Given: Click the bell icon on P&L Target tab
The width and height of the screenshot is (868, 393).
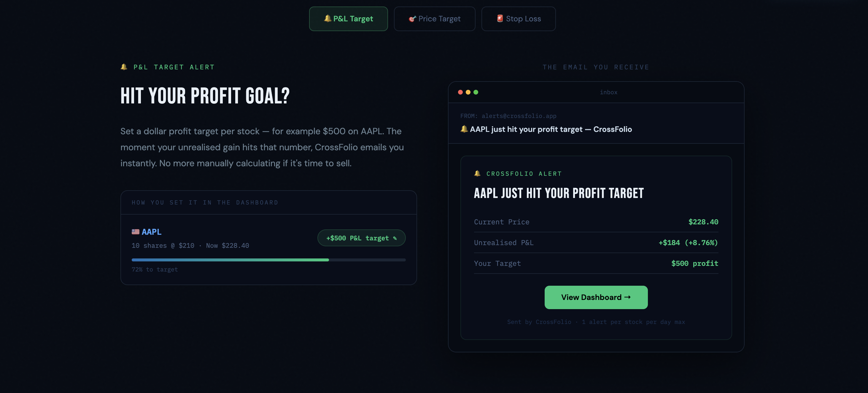Looking at the screenshot, I should pos(327,18).
